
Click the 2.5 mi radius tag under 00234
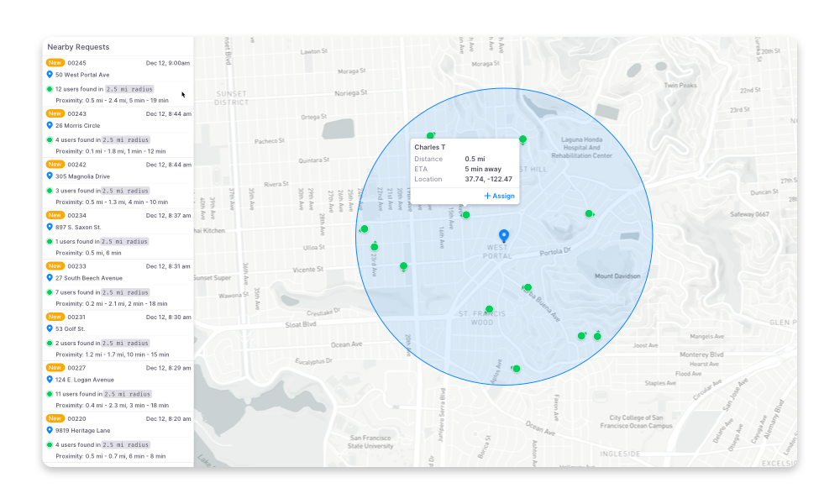125,242
